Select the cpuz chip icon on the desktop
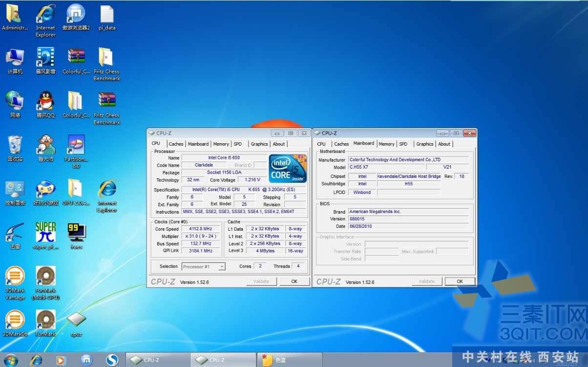Screen dimensions: 588x367 point(76,324)
